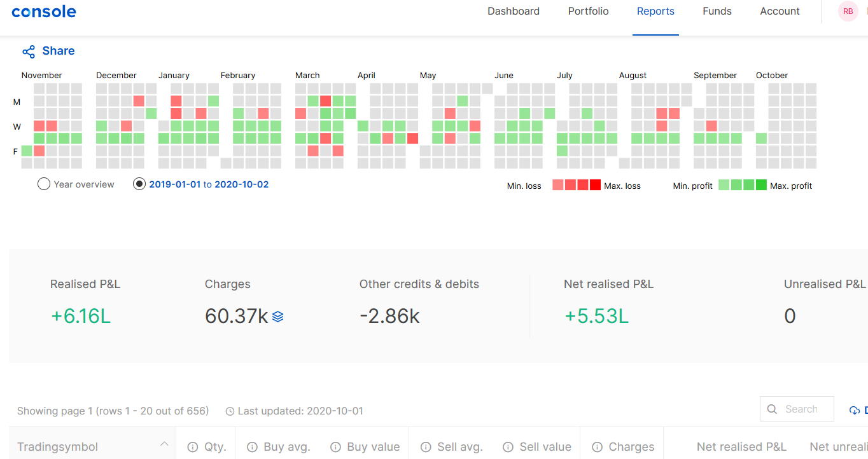
Task: Click the Max. profit legend label
Action: 791,186
